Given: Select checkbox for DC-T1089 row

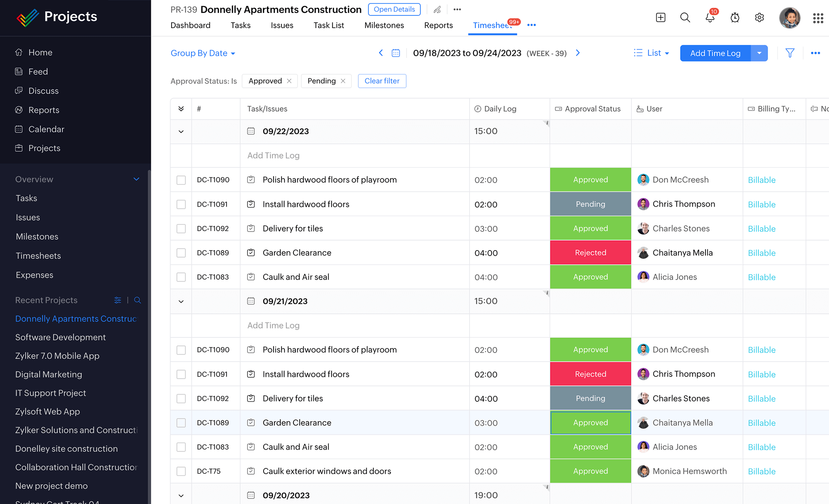Looking at the screenshot, I should [181, 253].
